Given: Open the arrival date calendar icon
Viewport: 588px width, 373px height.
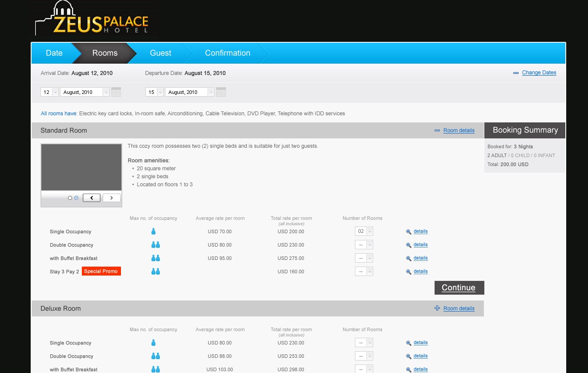Looking at the screenshot, I should tap(116, 92).
